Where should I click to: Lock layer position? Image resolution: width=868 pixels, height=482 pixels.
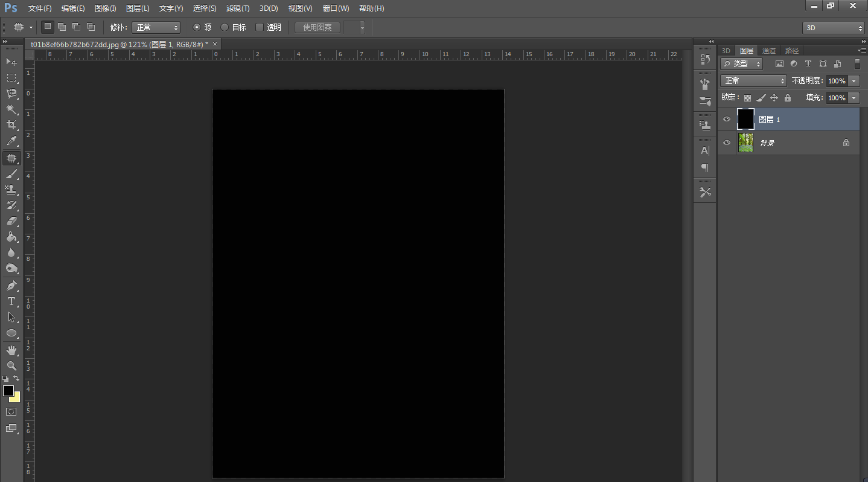[x=774, y=98]
